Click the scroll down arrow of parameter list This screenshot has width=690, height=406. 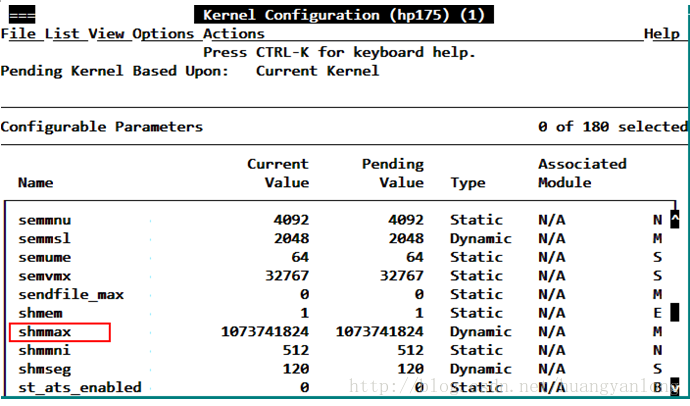tap(674, 385)
